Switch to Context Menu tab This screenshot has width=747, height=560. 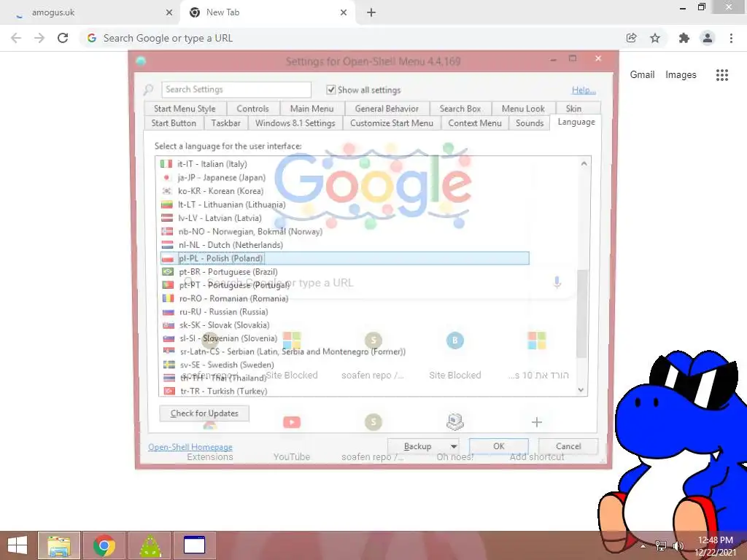click(474, 122)
